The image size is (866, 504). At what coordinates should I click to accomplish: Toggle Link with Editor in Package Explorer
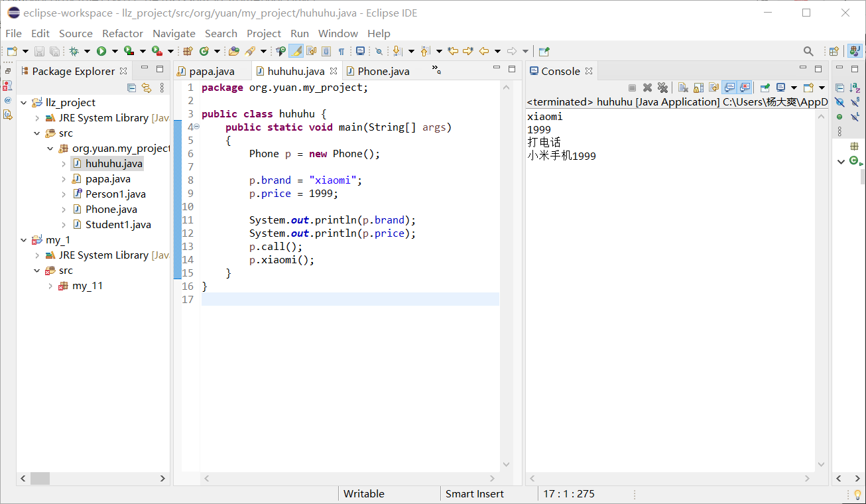tap(147, 88)
